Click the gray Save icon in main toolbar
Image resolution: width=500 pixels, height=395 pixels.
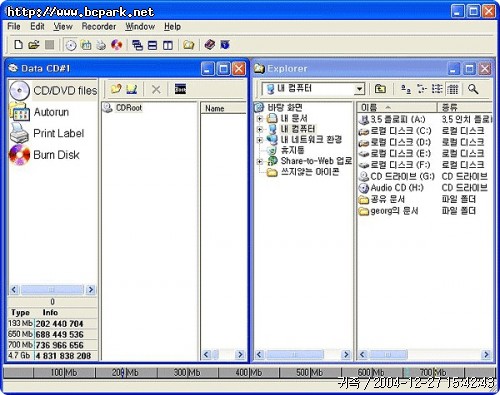[50, 45]
